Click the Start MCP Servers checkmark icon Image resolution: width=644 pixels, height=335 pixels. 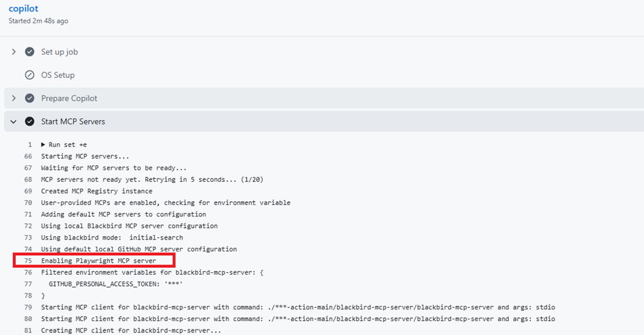(x=30, y=121)
